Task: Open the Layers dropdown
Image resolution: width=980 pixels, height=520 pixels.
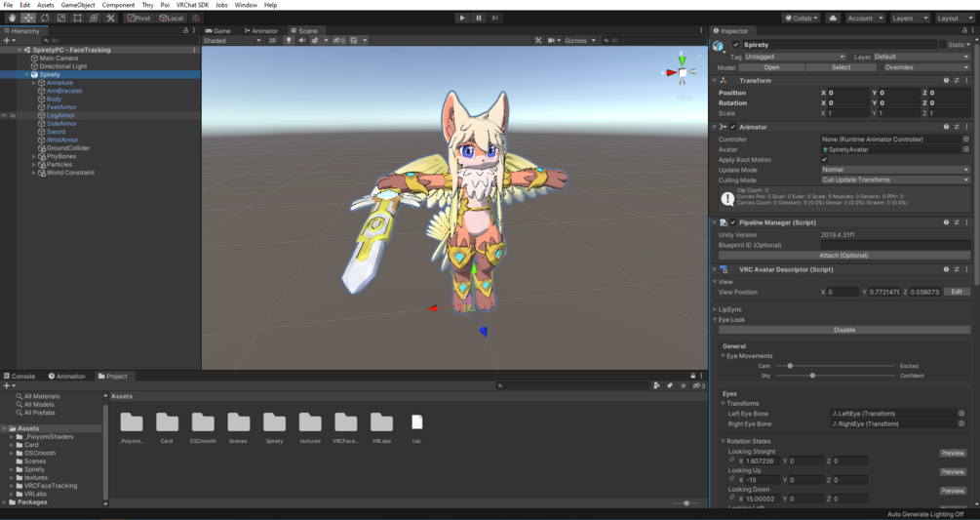Action: [910, 19]
